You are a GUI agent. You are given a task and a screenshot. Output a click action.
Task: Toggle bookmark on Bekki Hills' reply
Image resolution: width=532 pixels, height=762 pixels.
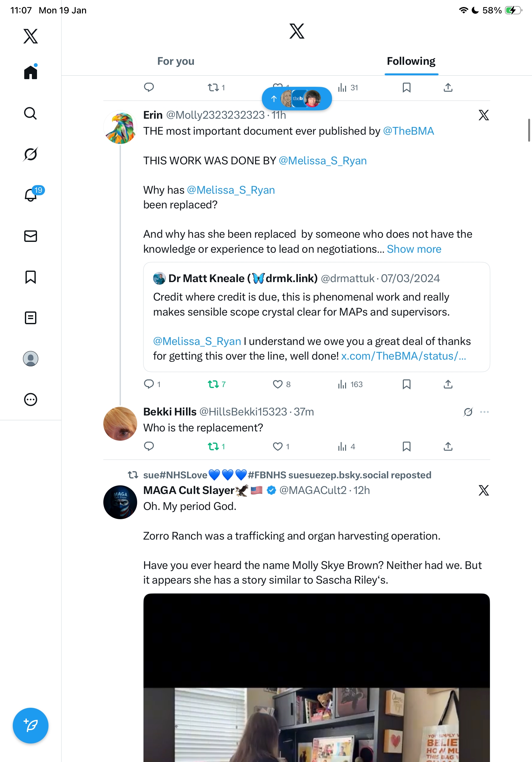406,446
